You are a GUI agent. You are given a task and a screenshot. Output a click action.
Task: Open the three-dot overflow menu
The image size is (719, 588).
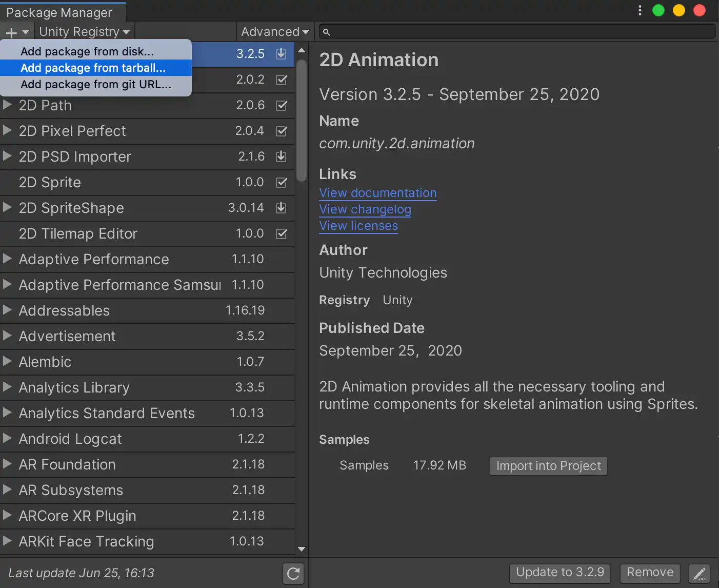[x=640, y=10]
